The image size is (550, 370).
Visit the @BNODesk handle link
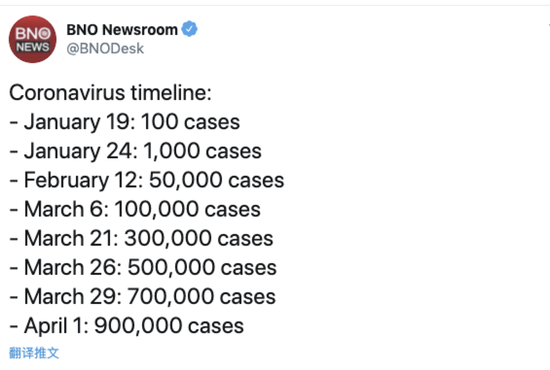pyautogui.click(x=105, y=48)
